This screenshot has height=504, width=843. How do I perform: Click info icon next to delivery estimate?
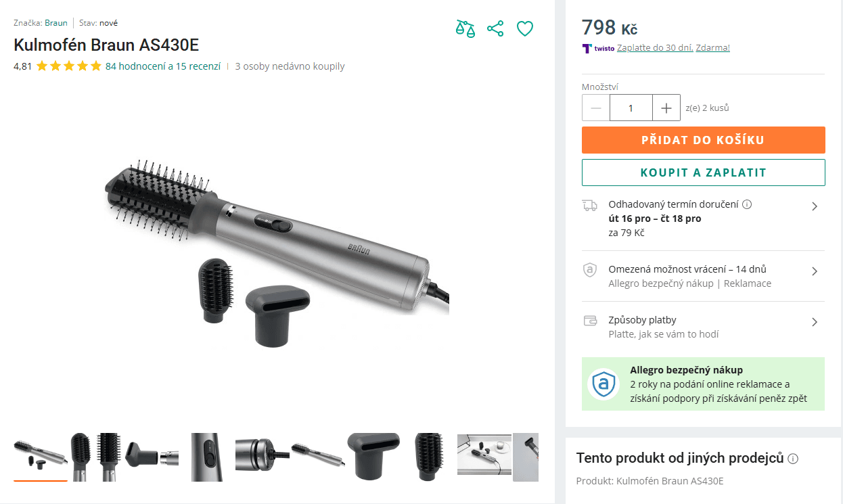click(747, 204)
